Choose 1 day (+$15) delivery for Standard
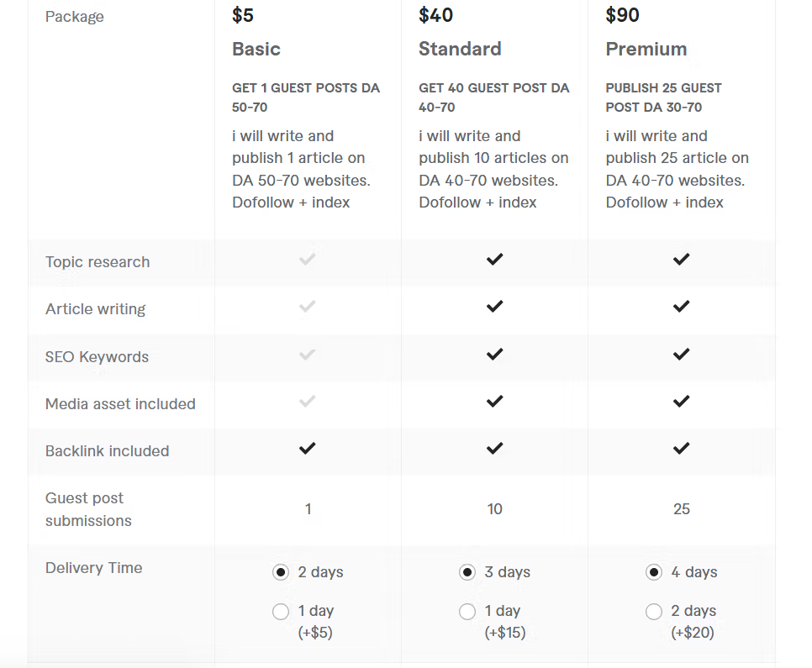812x668 pixels. coord(467,612)
